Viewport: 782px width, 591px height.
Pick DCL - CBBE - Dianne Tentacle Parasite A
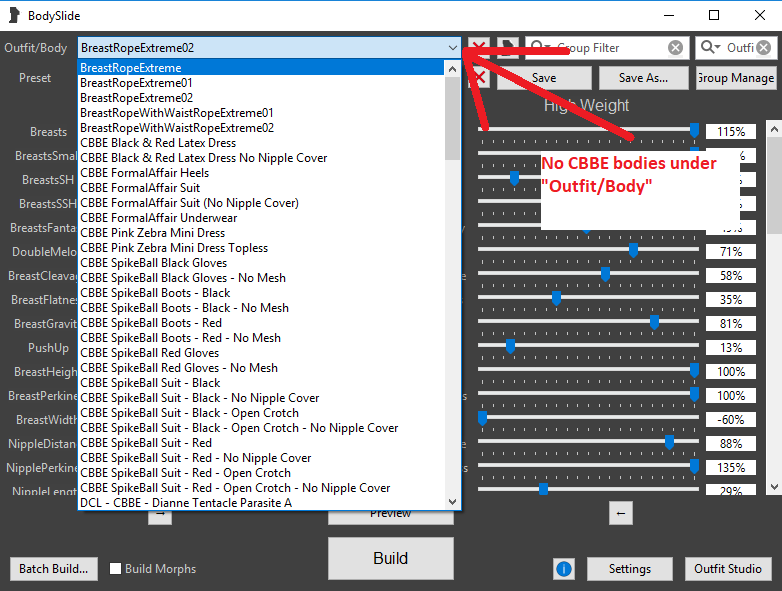261,502
